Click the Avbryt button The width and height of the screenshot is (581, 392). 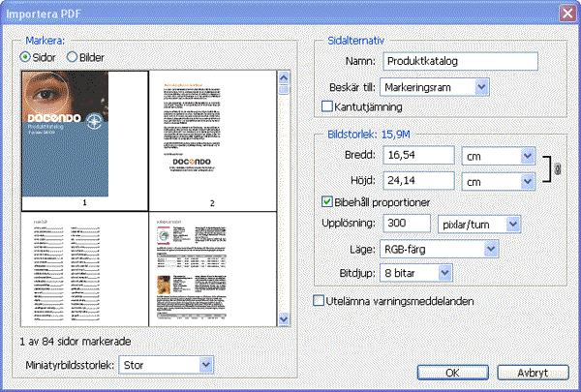[x=531, y=372]
